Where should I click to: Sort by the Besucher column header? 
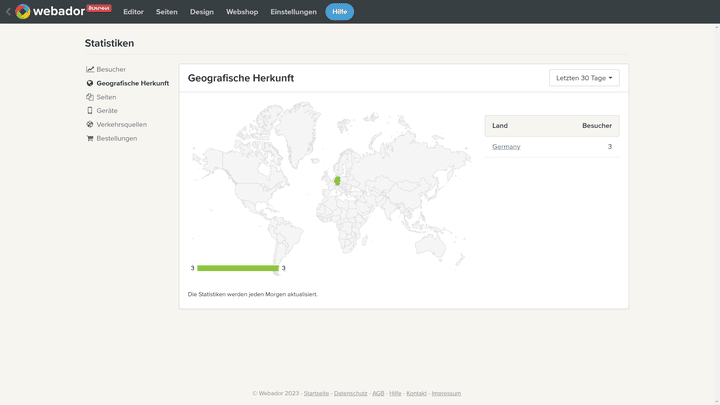597,126
